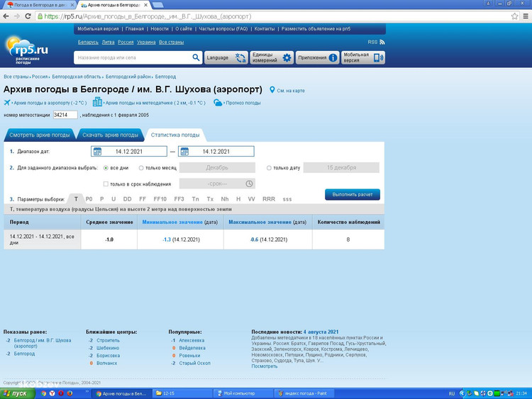Click the airplane airport archive icon

pos(7,103)
